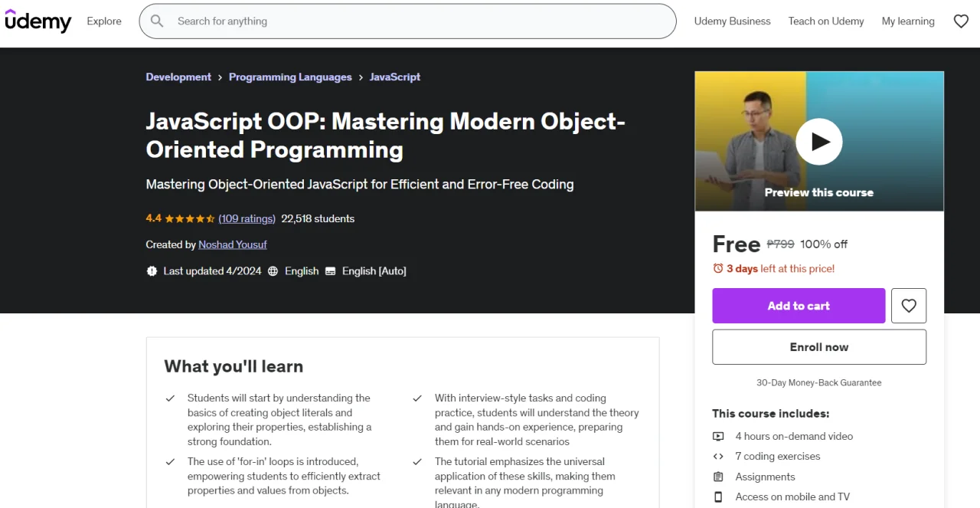Viewport: 980px width, 508px height.
Task: Click the 4.4 rating number
Action: tap(154, 218)
